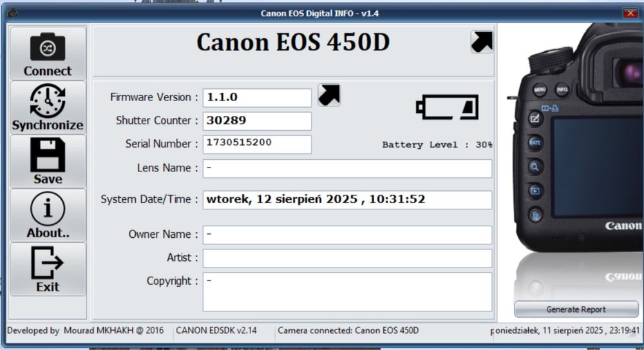Click 'Battery Level : 30%' text

[x=437, y=145]
